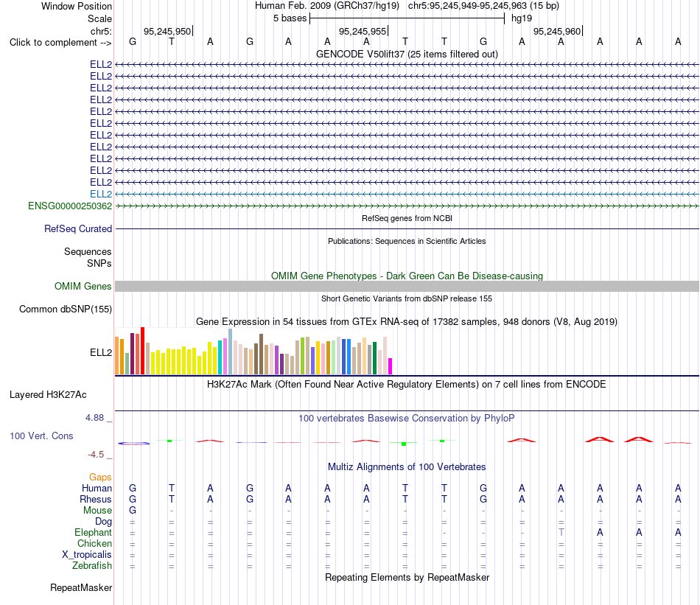
Task: Click the 95,245,960 coordinate marker
Action: tap(557, 31)
